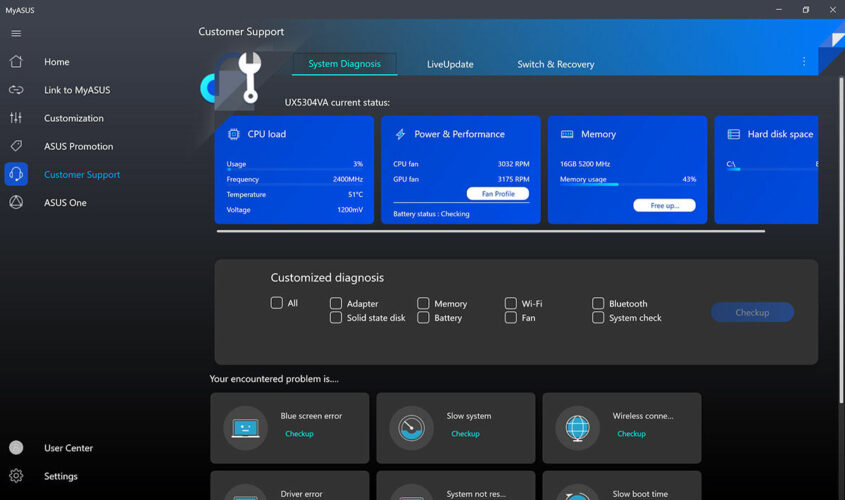This screenshot has width=845, height=500.
Task: Click the horizontal scrollbar under status cards
Action: coord(490,231)
